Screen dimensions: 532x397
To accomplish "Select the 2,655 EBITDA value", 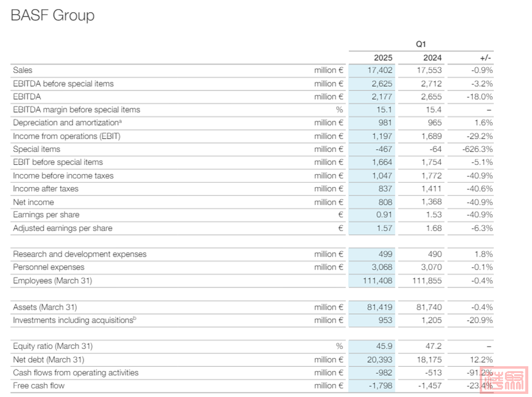I will tap(431, 97).
